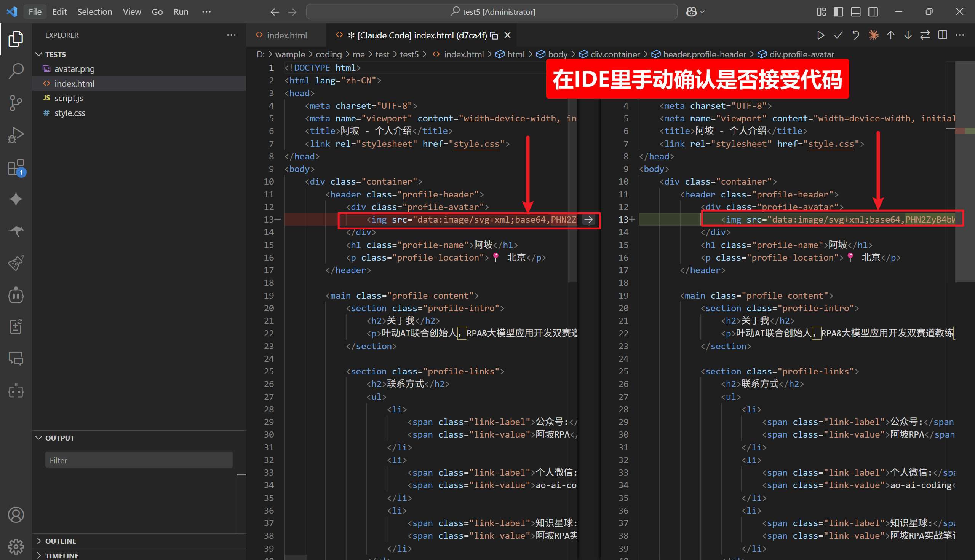Open the Search view in the Activity Bar
This screenshot has height=560, width=975.
(x=16, y=71)
